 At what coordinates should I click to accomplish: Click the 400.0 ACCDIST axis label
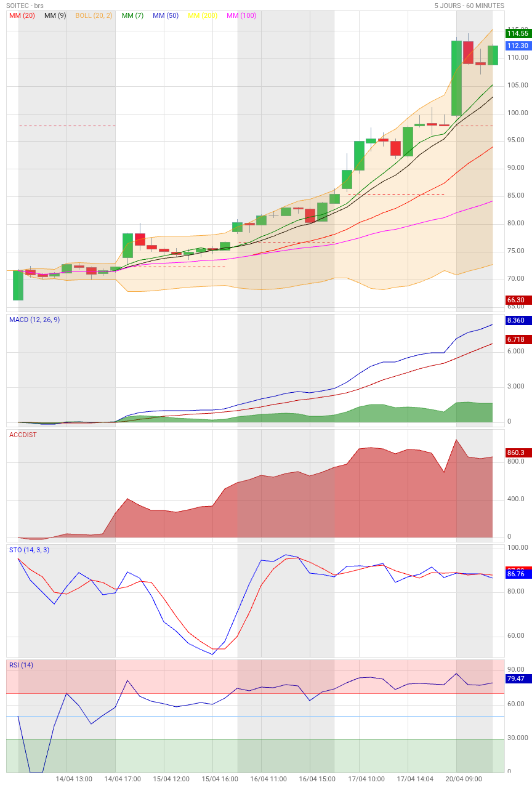coord(516,499)
